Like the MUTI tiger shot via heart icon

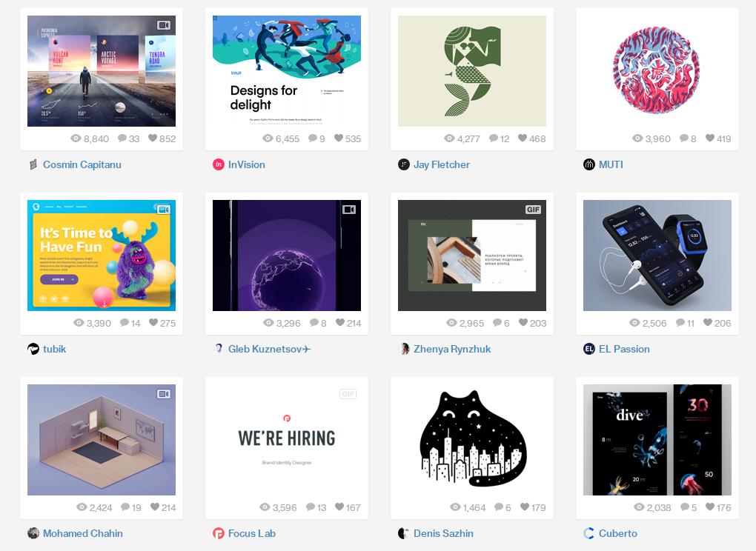[710, 138]
